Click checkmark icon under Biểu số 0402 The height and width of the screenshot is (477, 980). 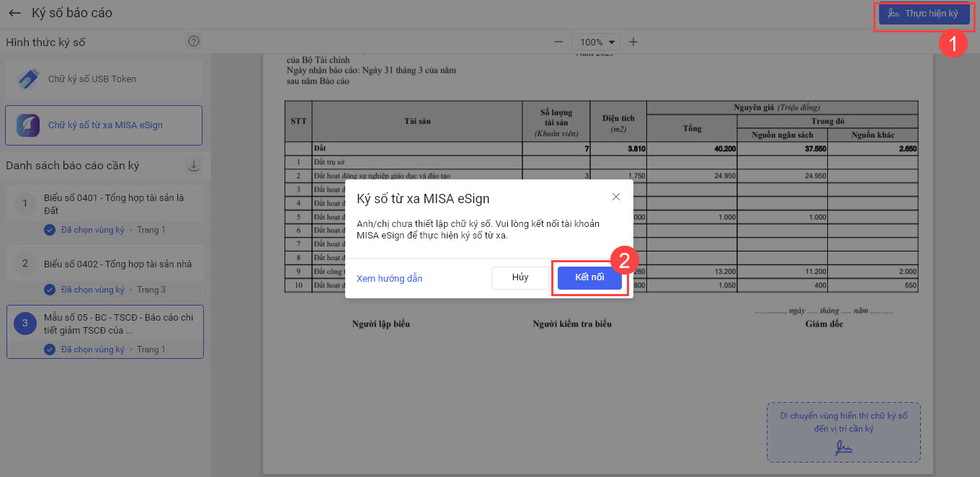point(50,290)
